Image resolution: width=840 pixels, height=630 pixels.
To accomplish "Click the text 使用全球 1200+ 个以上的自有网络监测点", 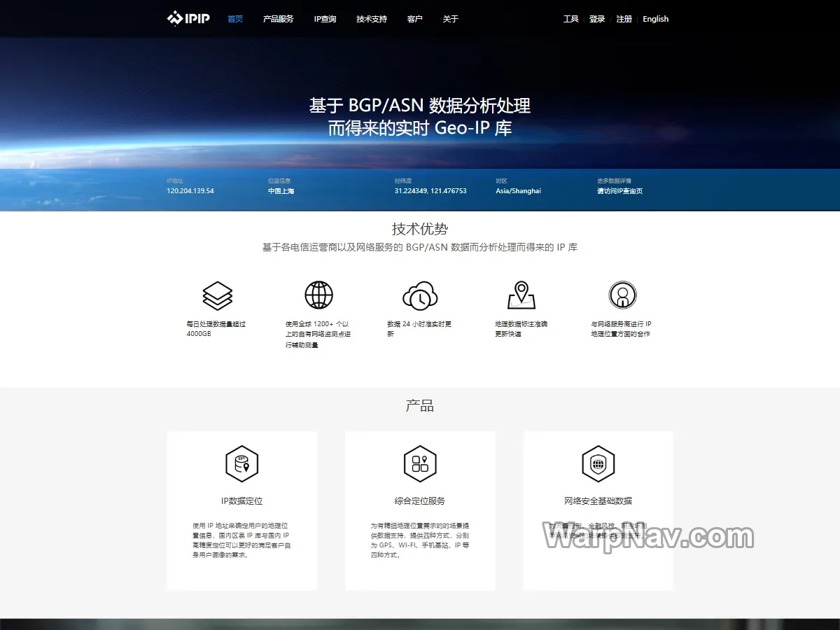I will (x=318, y=334).
